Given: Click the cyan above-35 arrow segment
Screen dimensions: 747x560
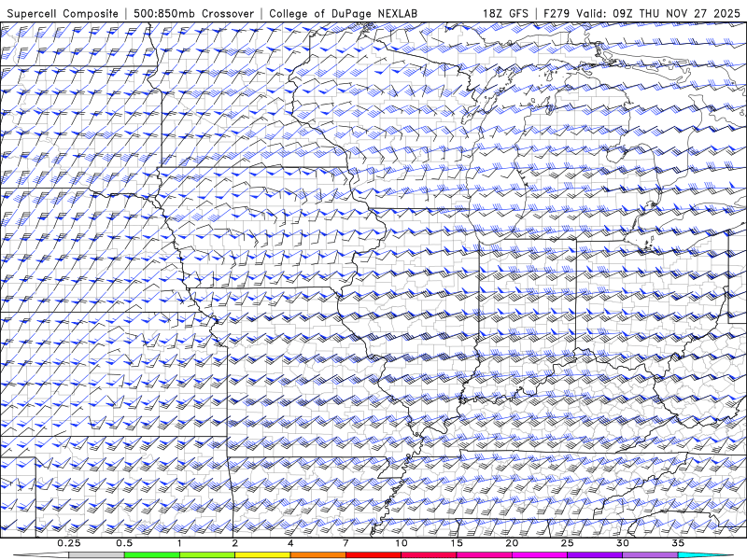Looking at the screenshot, I should 706,555.
